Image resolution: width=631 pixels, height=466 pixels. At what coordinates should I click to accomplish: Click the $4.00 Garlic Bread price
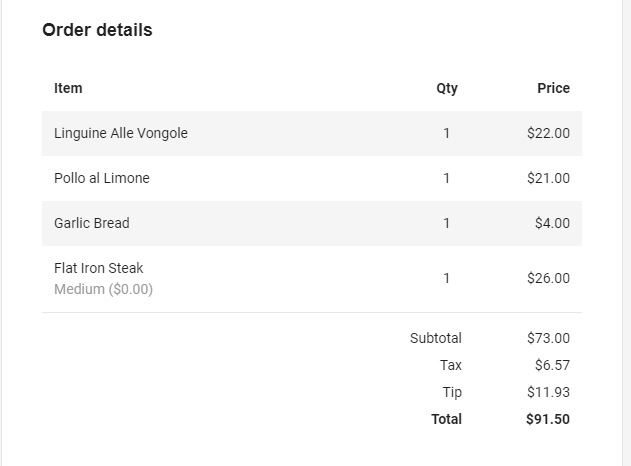pos(552,223)
